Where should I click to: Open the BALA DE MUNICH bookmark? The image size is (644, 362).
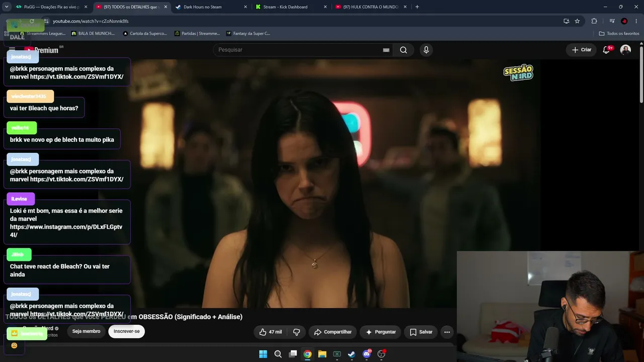click(x=93, y=34)
